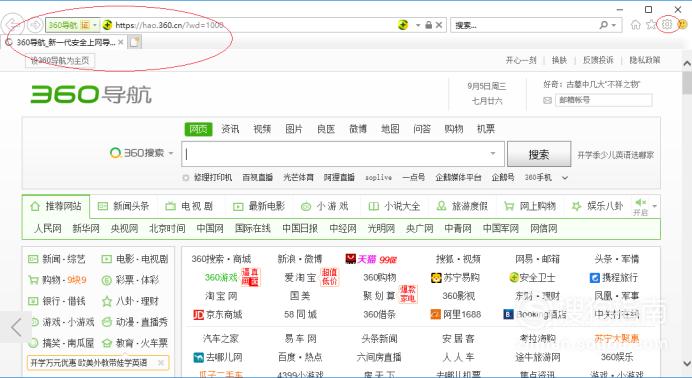Open the 反馈投诉 link
Screen dimensions: 692x378
click(598, 60)
